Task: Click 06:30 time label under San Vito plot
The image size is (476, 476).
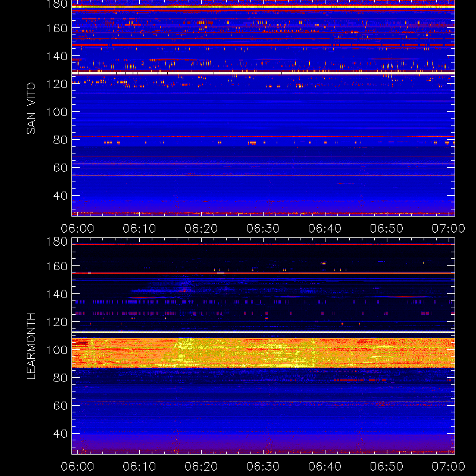Action: tap(263, 228)
